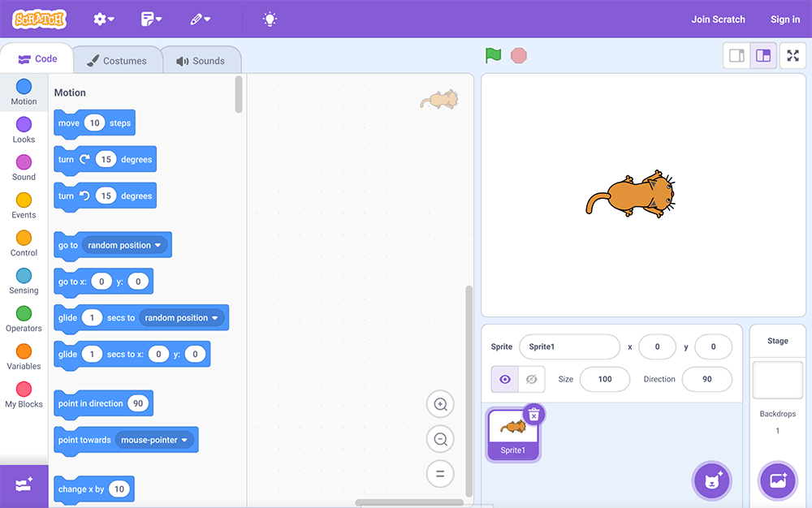Click the steps value in move block
This screenshot has height=508, width=812.
coord(94,123)
